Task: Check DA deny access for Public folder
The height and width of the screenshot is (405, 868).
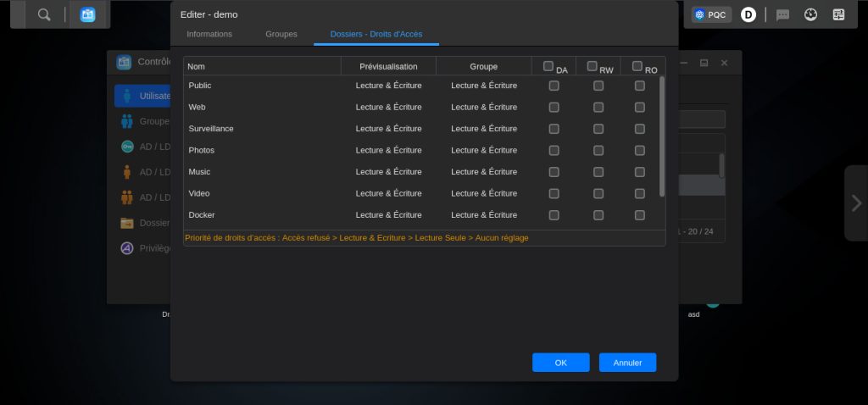Action: click(x=554, y=86)
